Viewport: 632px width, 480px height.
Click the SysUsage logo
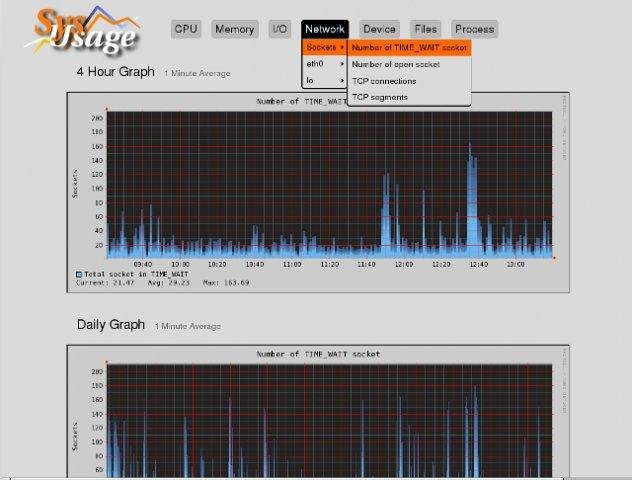(84, 31)
